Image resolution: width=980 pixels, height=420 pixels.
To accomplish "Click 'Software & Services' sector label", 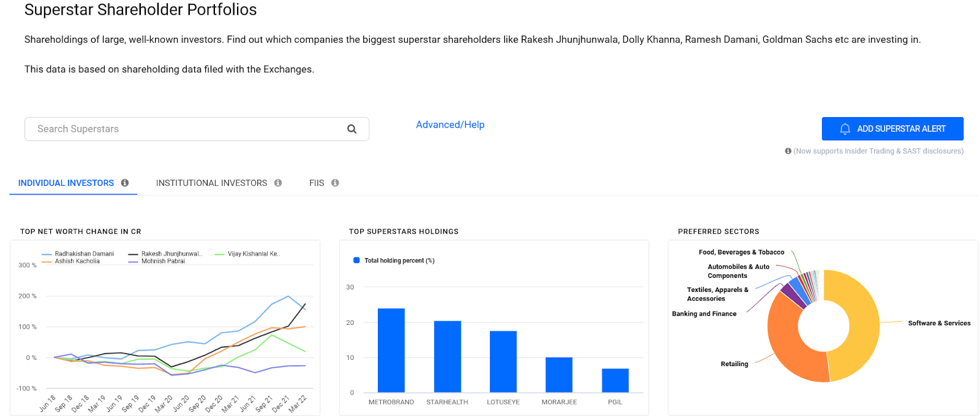I will [x=939, y=323].
